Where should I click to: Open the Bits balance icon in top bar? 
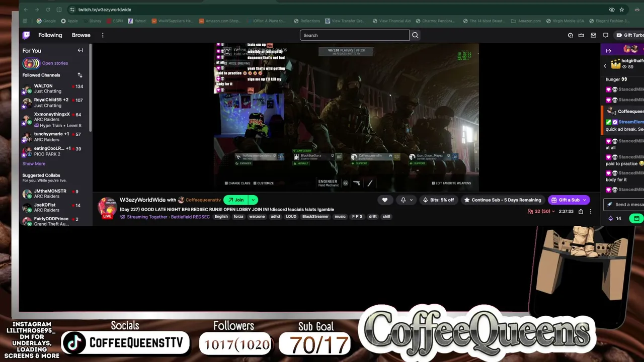(570, 35)
